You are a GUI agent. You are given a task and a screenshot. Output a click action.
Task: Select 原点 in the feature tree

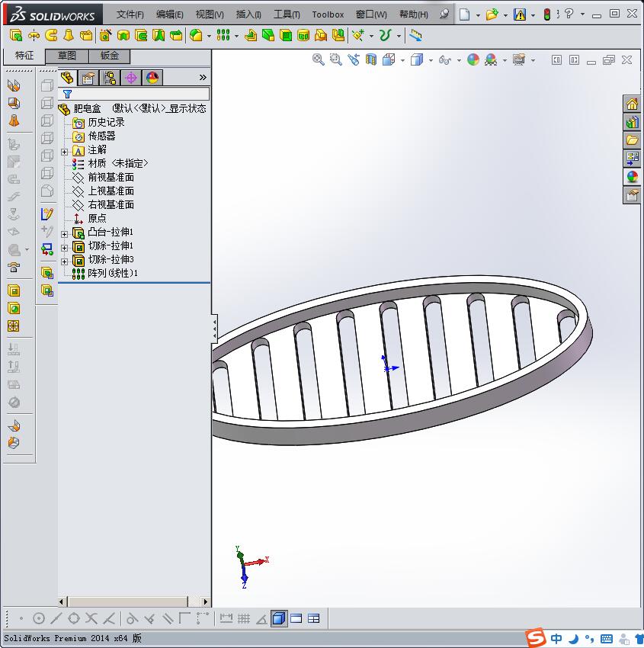pyautogui.click(x=97, y=218)
